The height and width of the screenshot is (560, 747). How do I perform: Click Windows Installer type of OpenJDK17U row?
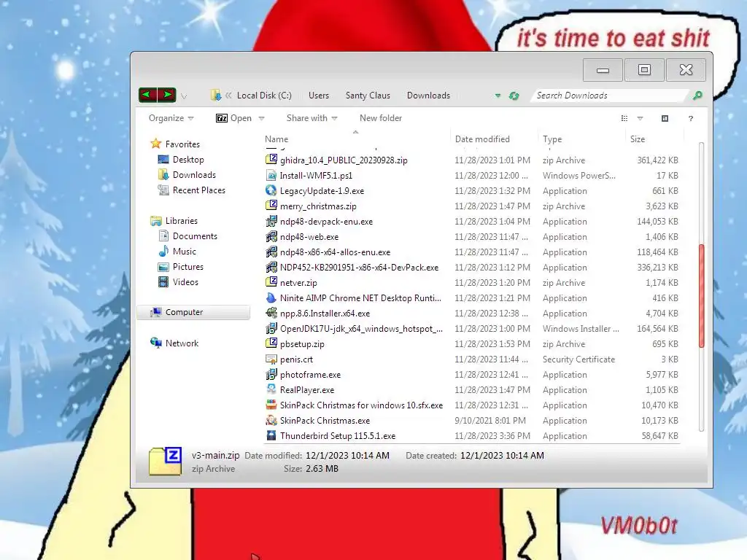[581, 329]
